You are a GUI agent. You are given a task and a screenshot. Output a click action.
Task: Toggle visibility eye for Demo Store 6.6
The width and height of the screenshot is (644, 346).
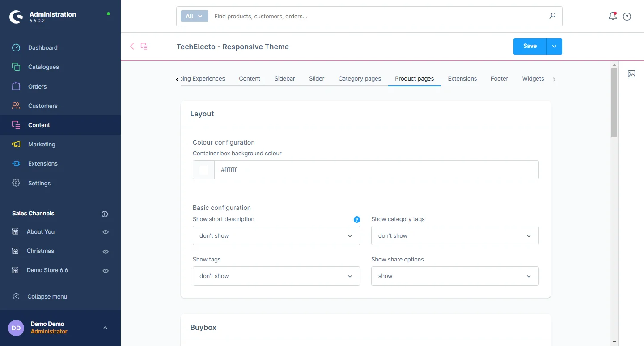pyautogui.click(x=106, y=271)
